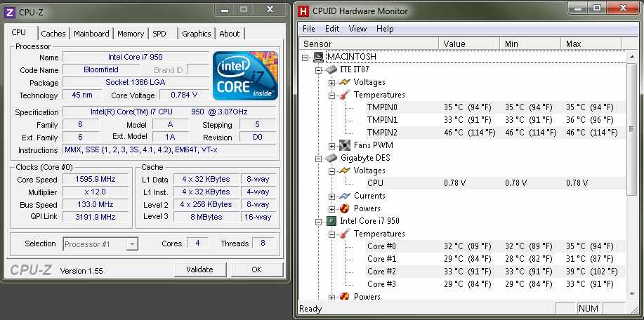This screenshot has width=644, height=320.
Task: Click the scrollbar down arrow in Hardware Monitor
Action: pyautogui.click(x=631, y=294)
